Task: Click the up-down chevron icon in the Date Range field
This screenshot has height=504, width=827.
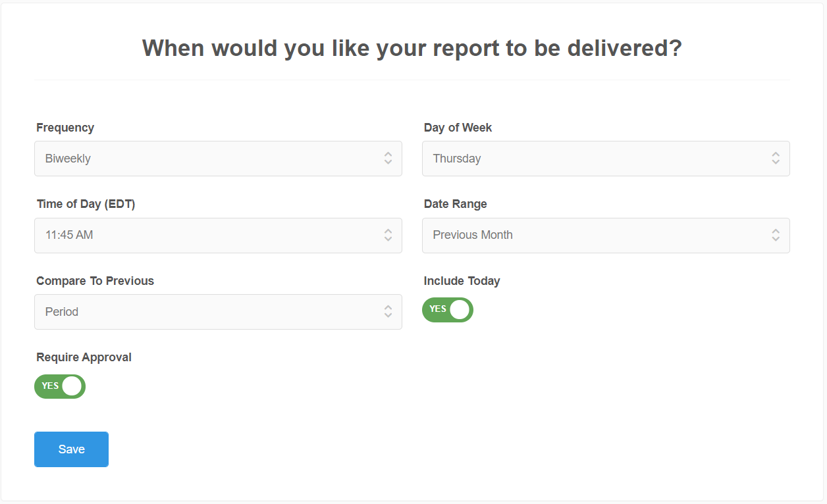Action: click(776, 236)
